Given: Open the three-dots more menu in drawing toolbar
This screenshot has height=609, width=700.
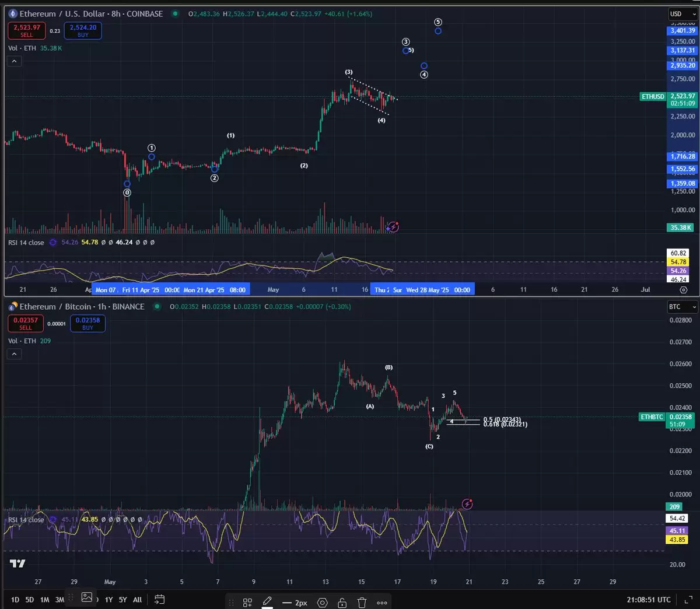Looking at the screenshot, I should (382, 603).
